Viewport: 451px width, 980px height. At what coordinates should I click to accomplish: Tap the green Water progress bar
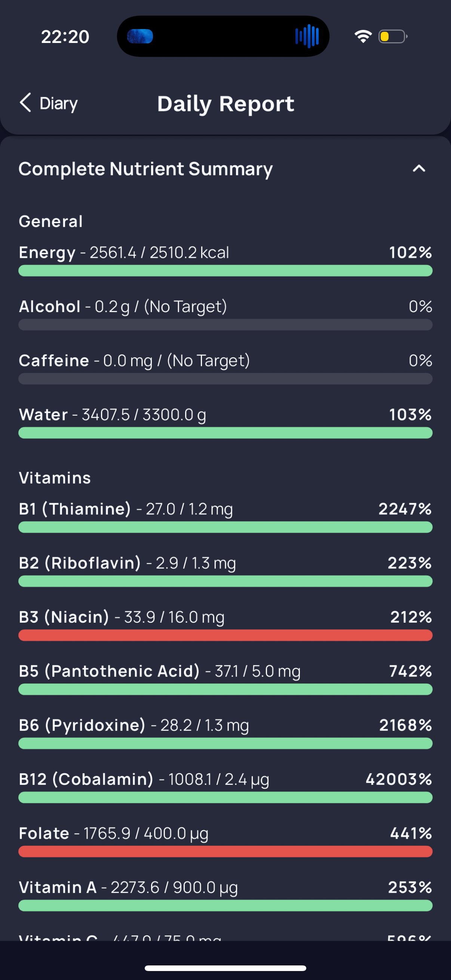click(x=225, y=433)
